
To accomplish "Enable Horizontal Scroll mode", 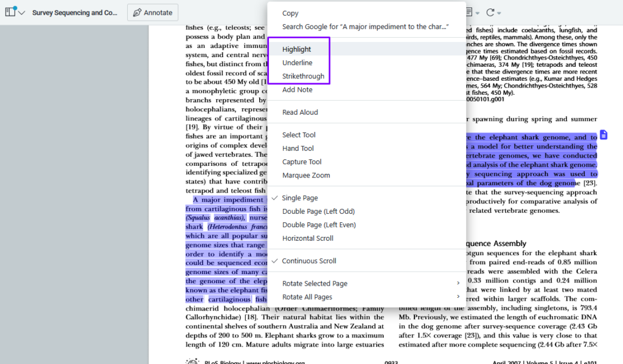I will [308, 238].
